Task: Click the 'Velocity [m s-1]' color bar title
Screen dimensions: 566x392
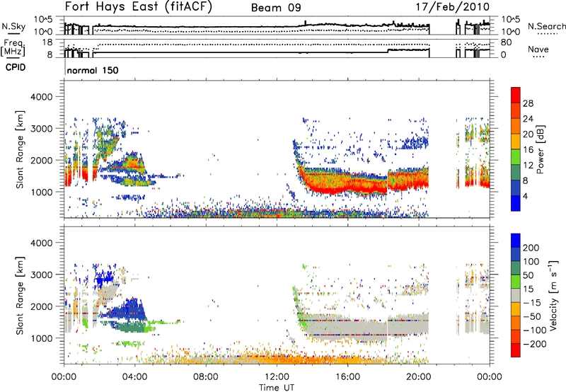Action: click(x=553, y=295)
